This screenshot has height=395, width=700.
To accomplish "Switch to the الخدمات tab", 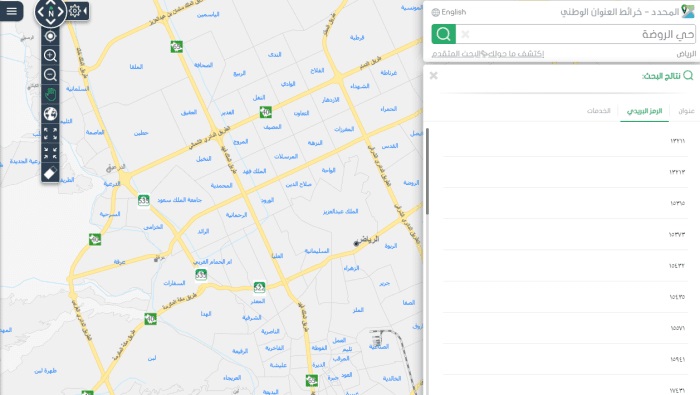I will [599, 111].
